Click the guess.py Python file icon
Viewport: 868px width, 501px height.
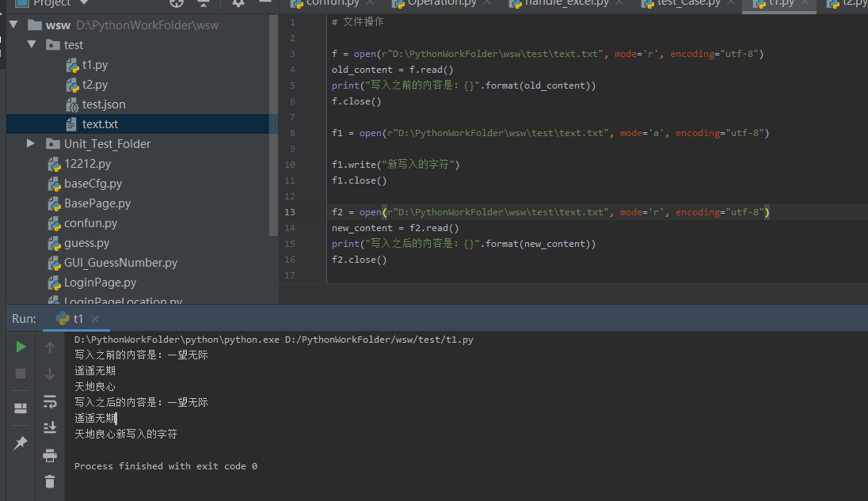pyautogui.click(x=54, y=243)
